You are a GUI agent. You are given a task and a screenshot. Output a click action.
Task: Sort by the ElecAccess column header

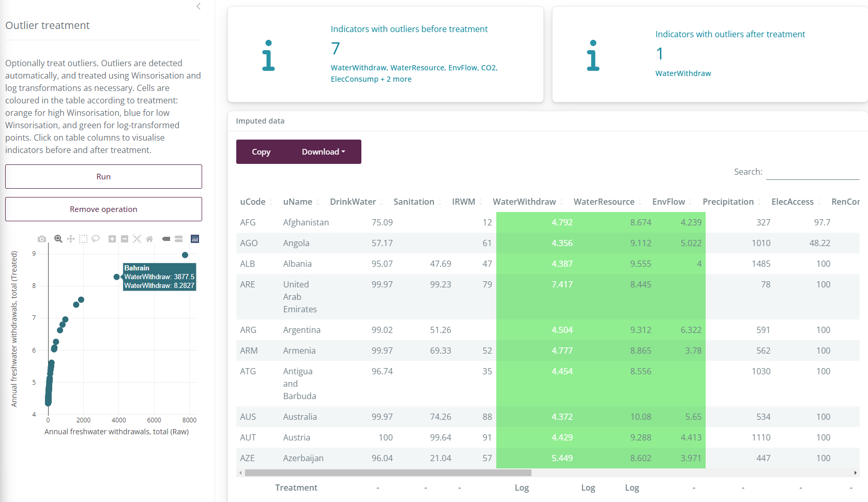pos(796,202)
